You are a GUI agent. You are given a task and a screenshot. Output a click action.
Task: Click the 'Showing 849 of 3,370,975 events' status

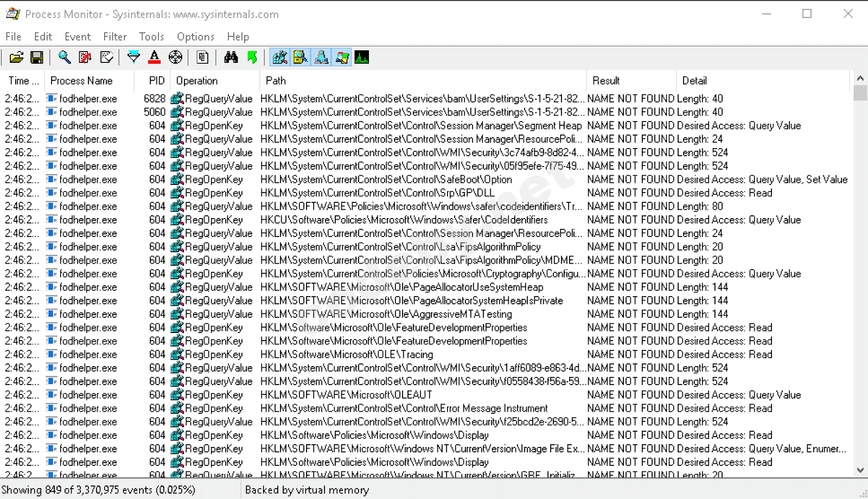click(98, 490)
